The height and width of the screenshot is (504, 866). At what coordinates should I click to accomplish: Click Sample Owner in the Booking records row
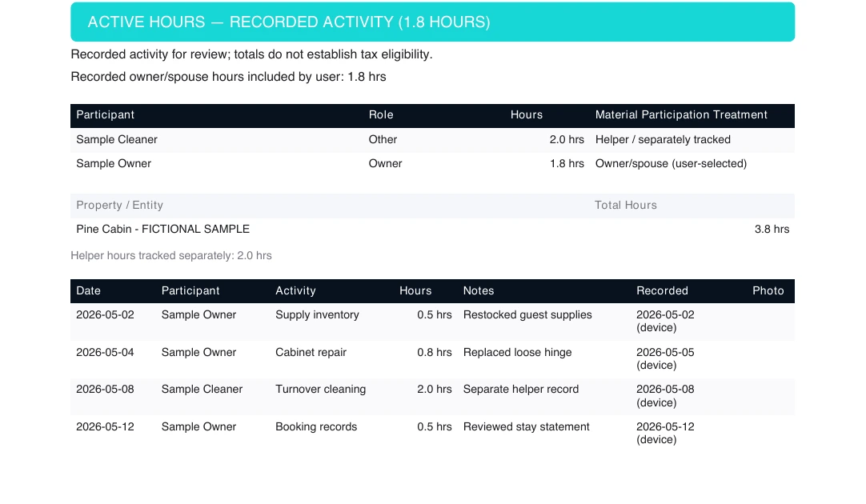click(x=198, y=426)
